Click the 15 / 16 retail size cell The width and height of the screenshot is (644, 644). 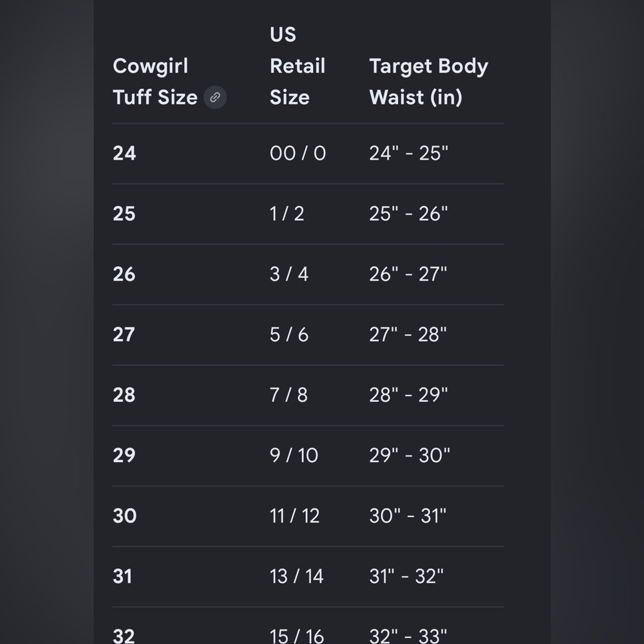coord(297,636)
